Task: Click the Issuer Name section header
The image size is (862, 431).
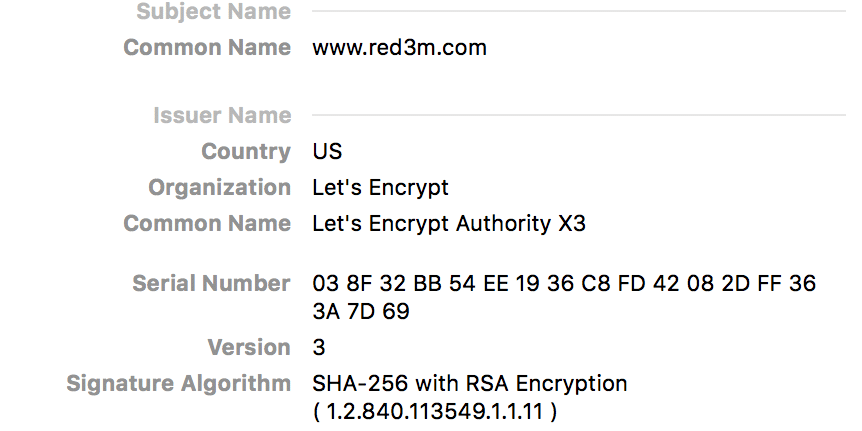Action: [222, 116]
